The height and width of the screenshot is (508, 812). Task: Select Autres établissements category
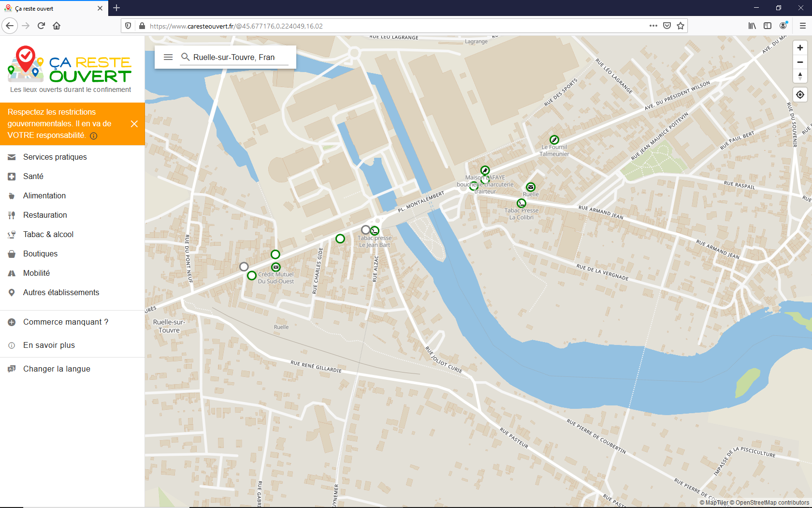[72, 292]
